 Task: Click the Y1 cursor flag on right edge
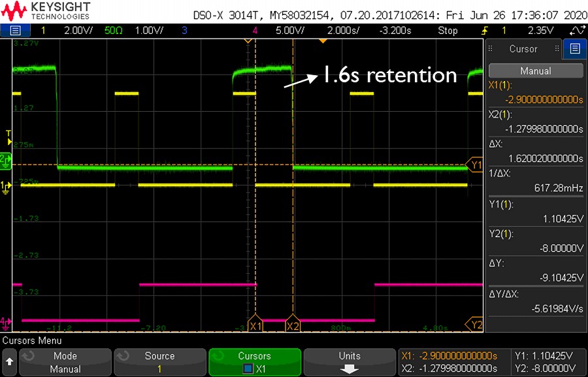(475, 165)
